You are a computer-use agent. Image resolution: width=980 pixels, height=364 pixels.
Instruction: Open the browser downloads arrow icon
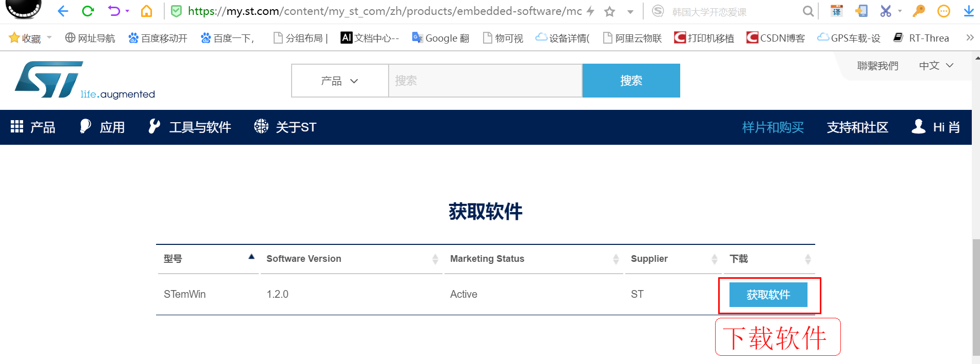pos(969,11)
